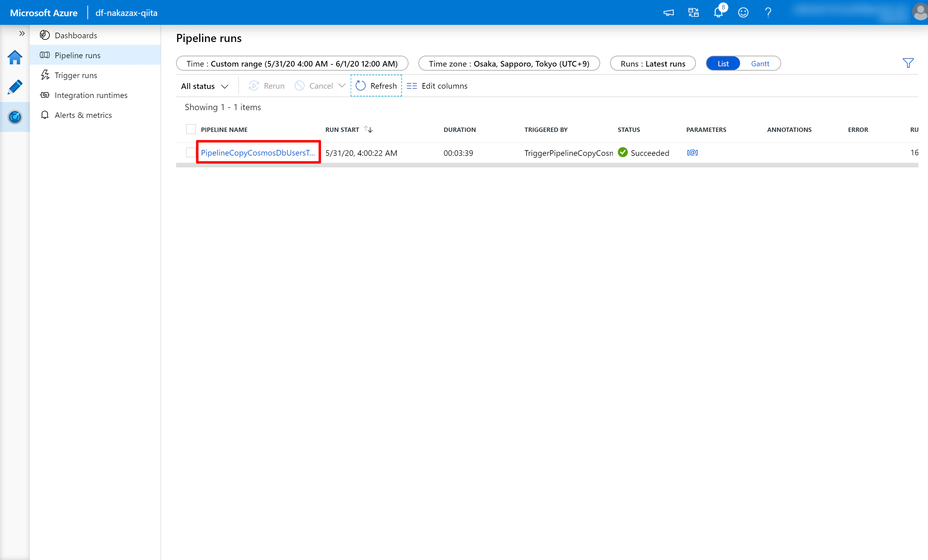Select Trigger runs menu item

point(95,75)
